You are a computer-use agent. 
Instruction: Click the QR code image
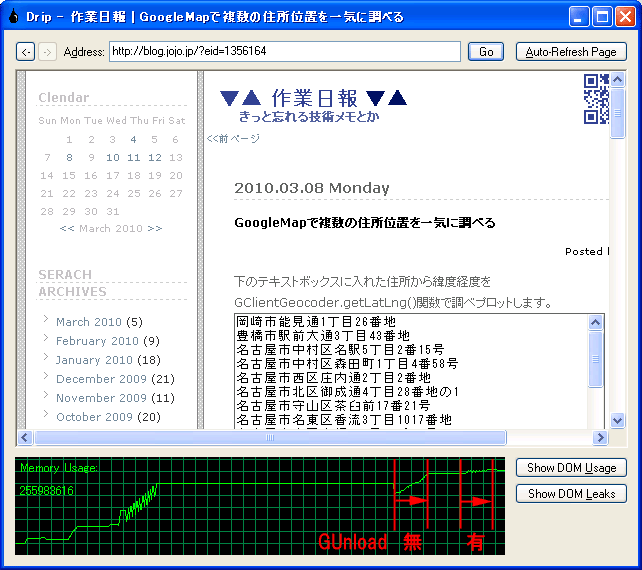596,99
